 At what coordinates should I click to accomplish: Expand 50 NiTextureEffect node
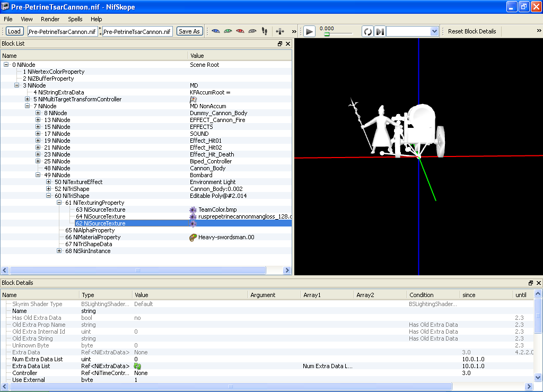click(48, 182)
